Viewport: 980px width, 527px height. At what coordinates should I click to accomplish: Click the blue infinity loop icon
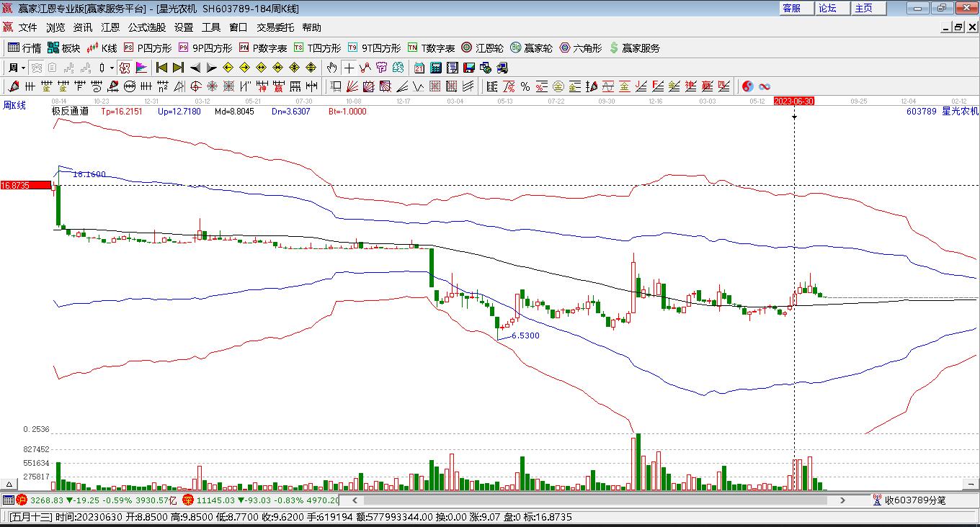[x=765, y=86]
